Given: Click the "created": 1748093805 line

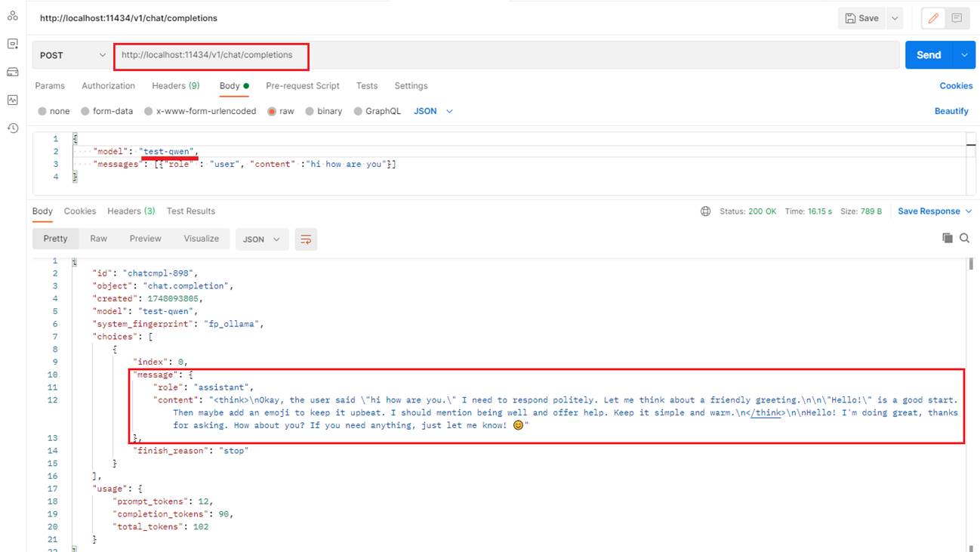Looking at the screenshot, I should 147,299.
